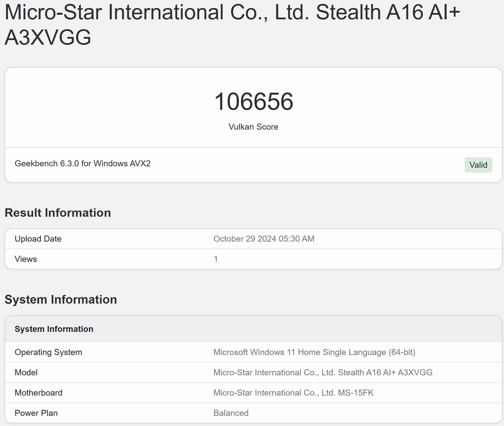Click the Model row label
Screen dimensions: 504x426
coord(26,372)
